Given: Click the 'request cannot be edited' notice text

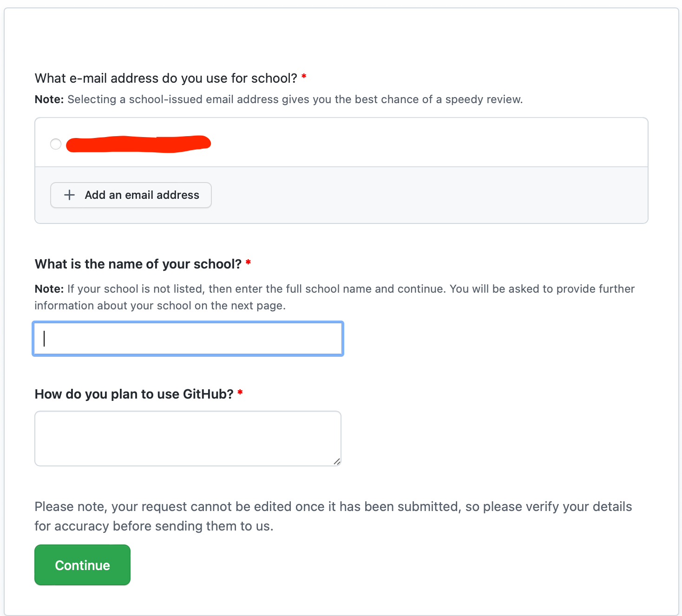Looking at the screenshot, I should point(333,516).
